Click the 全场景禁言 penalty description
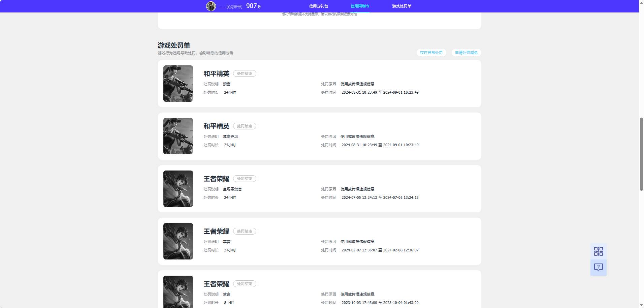Viewport: 644px width, 308px height. (232, 189)
